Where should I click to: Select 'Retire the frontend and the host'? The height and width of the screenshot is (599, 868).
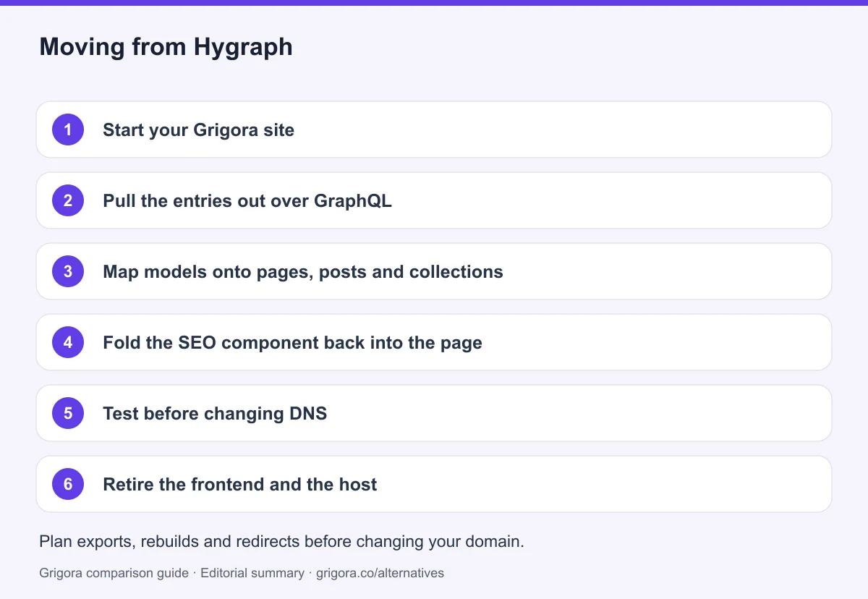pos(434,484)
